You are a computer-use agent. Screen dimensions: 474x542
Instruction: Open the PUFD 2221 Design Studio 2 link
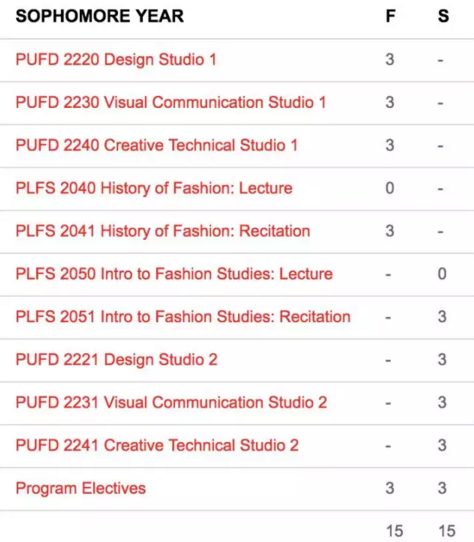pyautogui.click(x=117, y=359)
